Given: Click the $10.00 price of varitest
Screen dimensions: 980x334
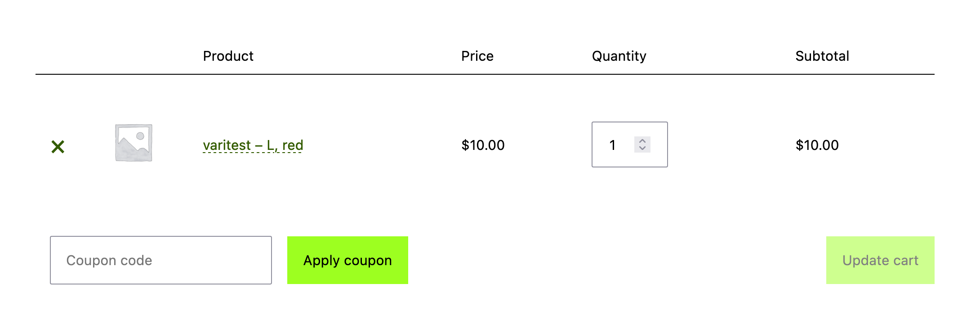Looking at the screenshot, I should click(482, 145).
